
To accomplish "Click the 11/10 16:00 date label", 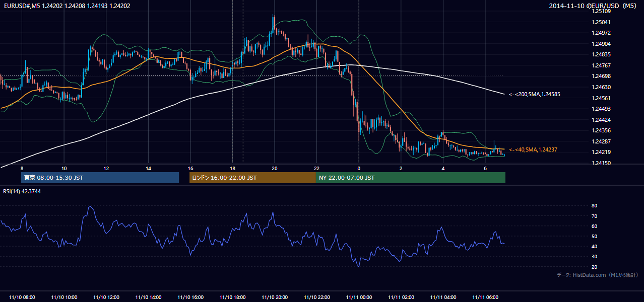I will (x=190, y=297).
